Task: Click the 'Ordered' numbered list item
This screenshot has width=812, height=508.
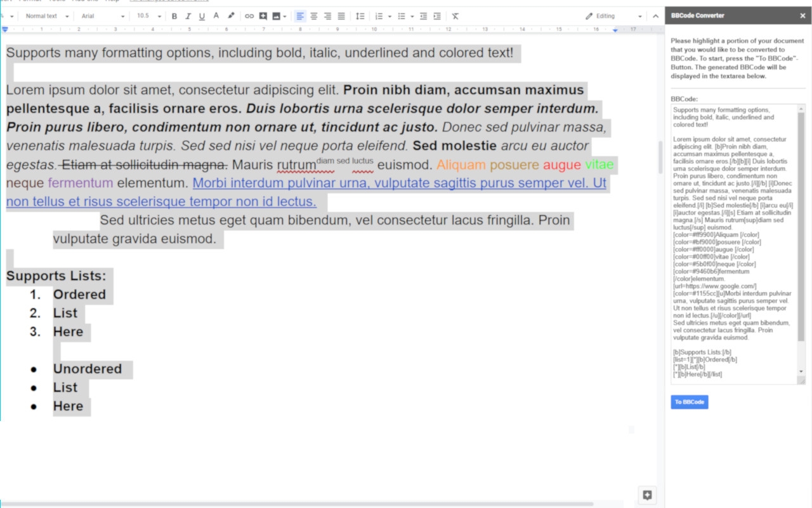Action: point(79,295)
